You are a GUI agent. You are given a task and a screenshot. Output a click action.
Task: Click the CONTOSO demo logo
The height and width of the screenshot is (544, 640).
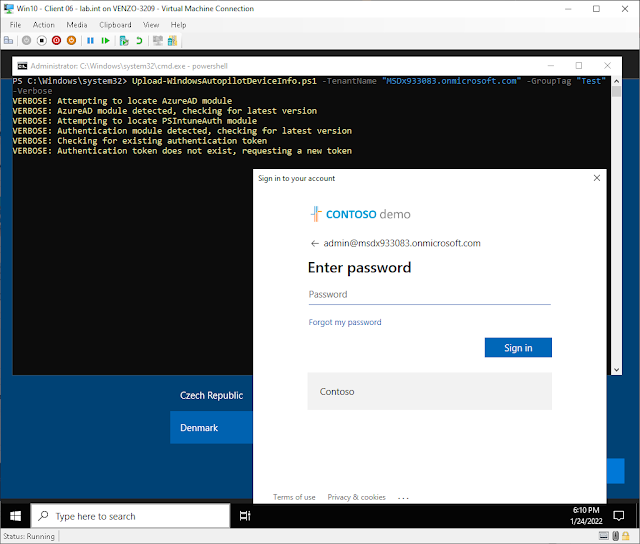click(x=360, y=214)
